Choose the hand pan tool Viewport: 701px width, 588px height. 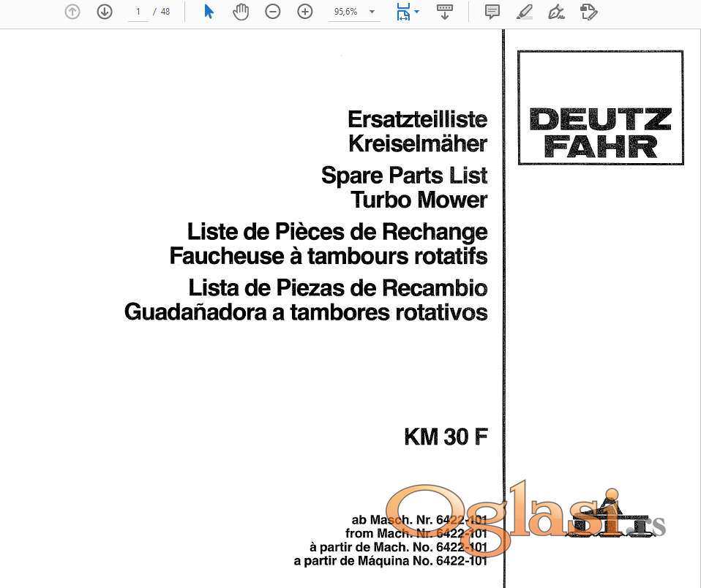click(x=241, y=12)
